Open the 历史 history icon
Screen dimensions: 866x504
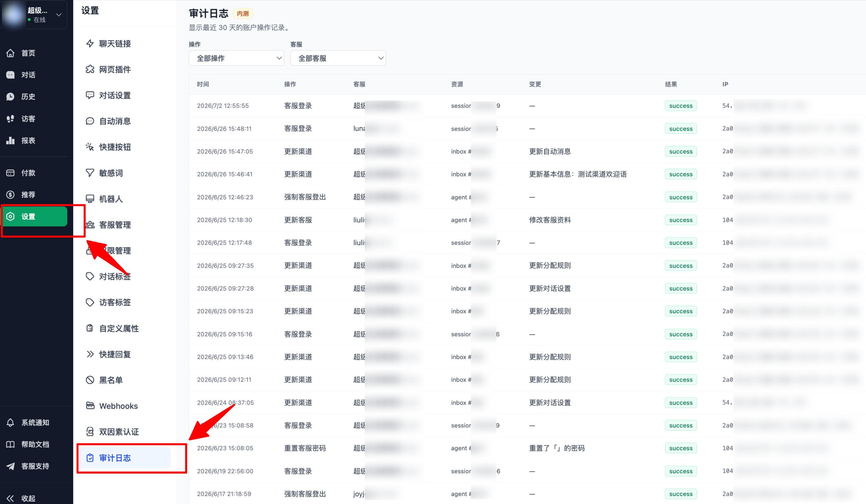[10, 97]
